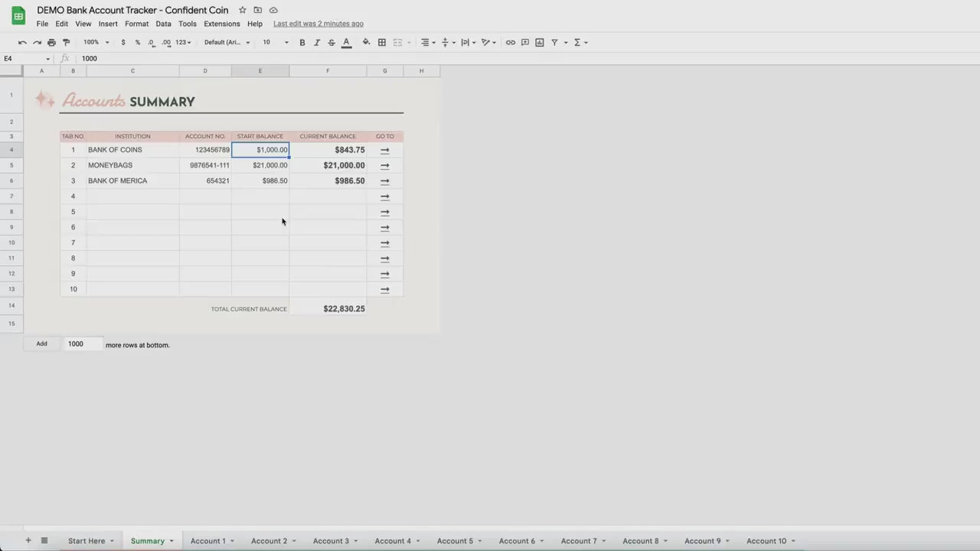980x551 pixels.
Task: Toggle italic formatting
Action: (317, 43)
